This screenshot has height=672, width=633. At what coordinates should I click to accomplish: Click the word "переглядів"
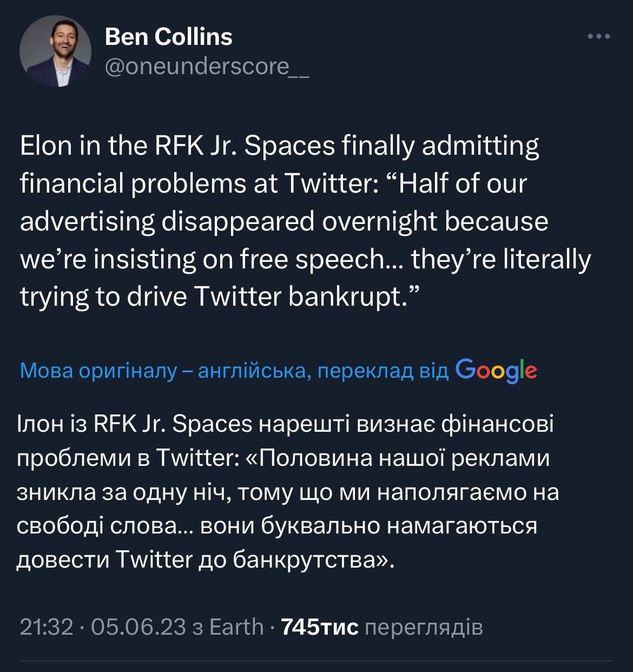(424, 627)
